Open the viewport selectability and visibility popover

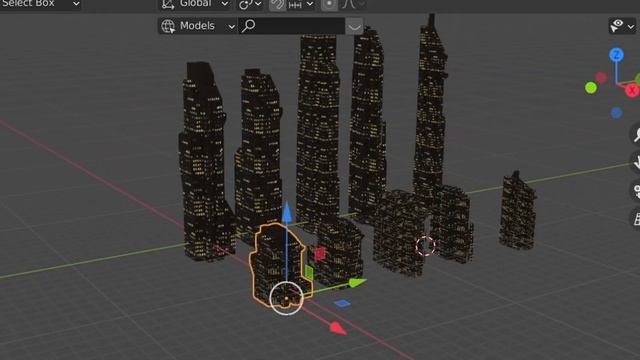[622, 26]
